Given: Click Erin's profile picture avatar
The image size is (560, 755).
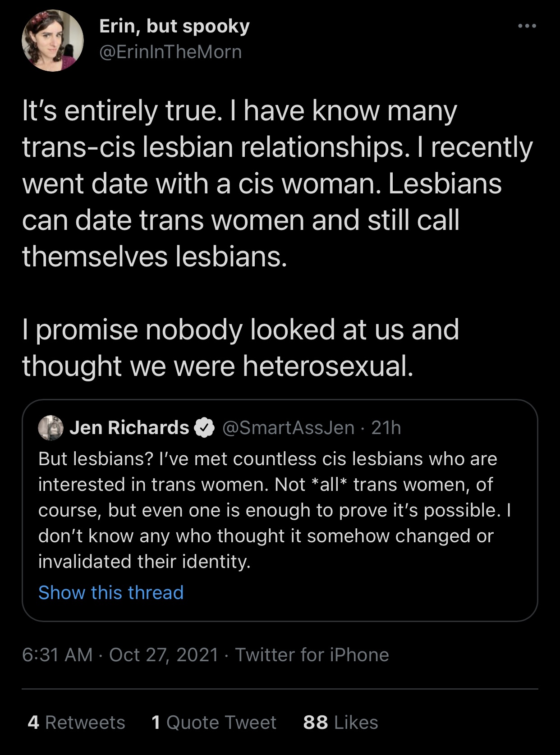Looking at the screenshot, I should tap(53, 41).
